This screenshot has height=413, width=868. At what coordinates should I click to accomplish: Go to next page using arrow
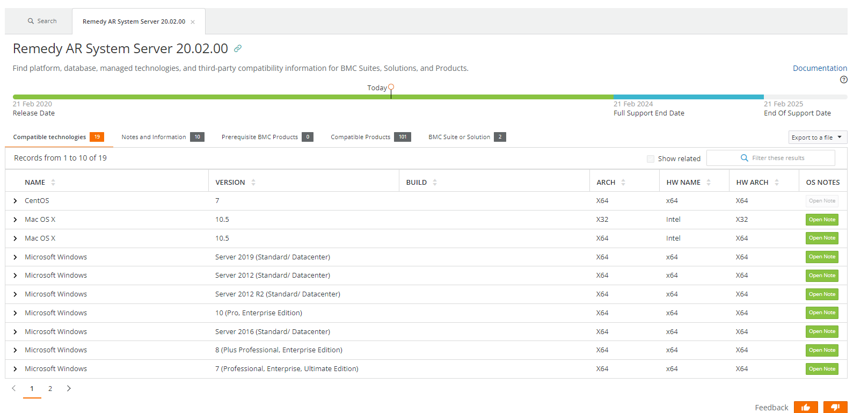pyautogui.click(x=69, y=388)
